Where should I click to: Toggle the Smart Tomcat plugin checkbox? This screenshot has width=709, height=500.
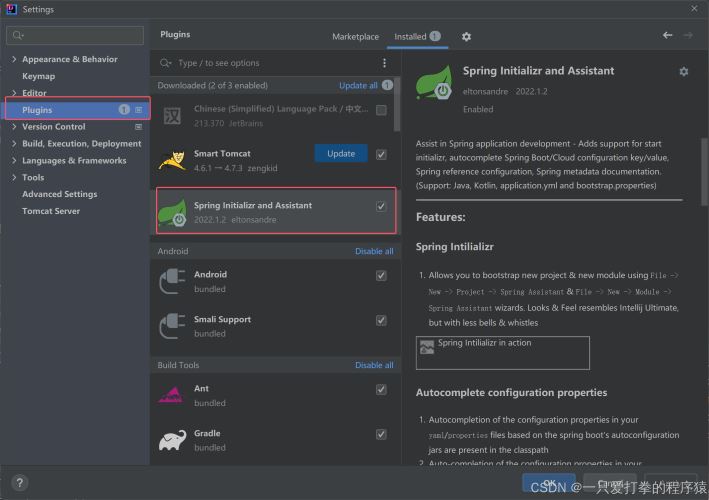(381, 155)
